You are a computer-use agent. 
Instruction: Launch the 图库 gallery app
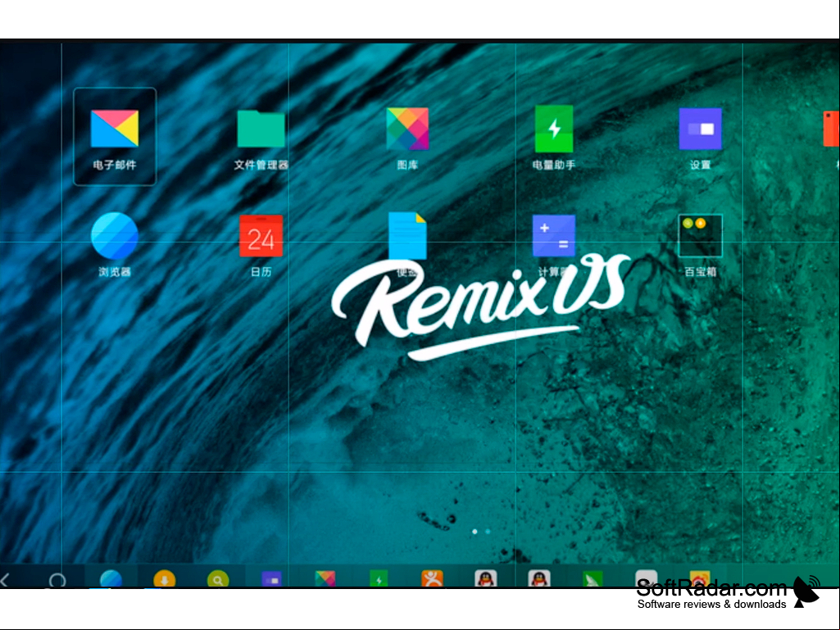pos(407,129)
